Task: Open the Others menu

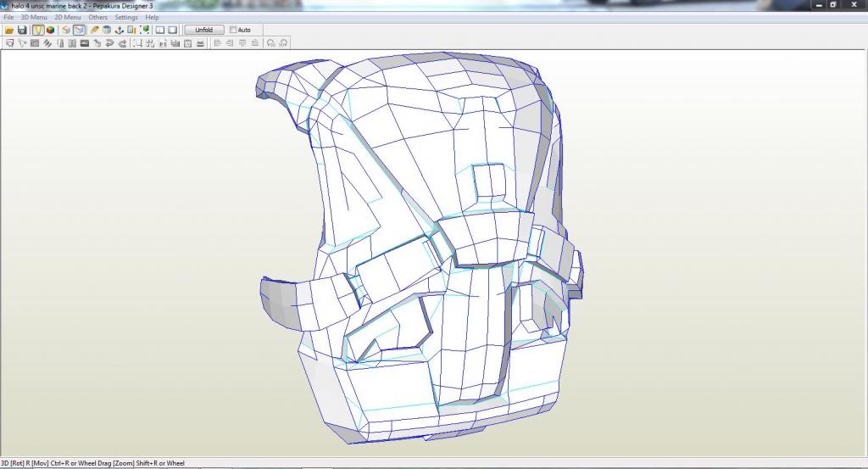Action: pos(98,17)
